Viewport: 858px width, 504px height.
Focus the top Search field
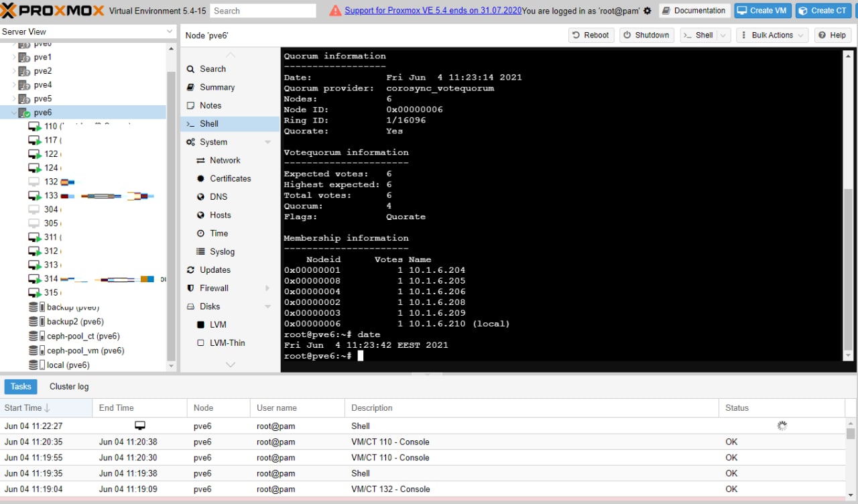pyautogui.click(x=263, y=11)
